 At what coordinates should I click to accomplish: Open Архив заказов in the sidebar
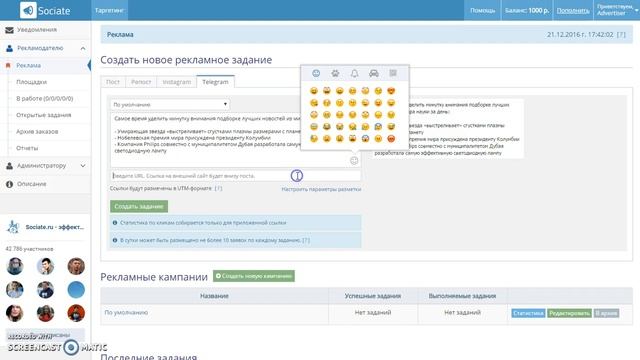click(37, 131)
